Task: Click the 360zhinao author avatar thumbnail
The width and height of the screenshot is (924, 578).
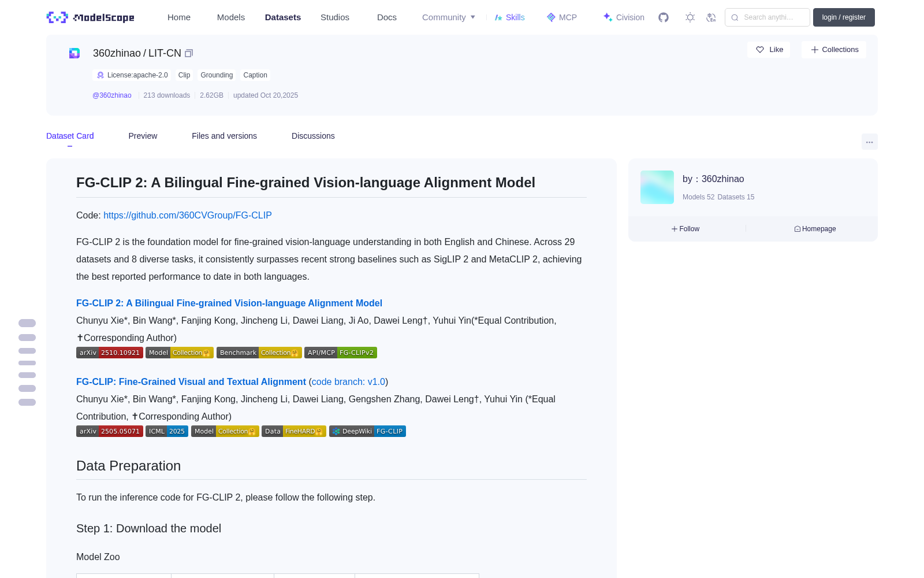Action: pyautogui.click(x=657, y=187)
